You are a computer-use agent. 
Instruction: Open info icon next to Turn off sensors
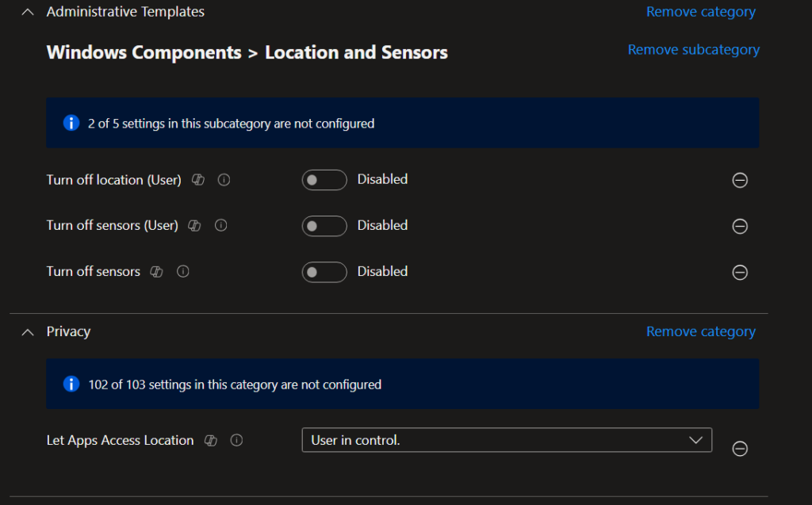coord(183,272)
